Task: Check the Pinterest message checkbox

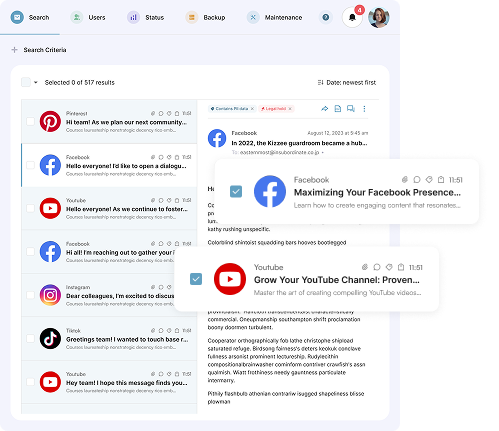Action: click(x=30, y=121)
